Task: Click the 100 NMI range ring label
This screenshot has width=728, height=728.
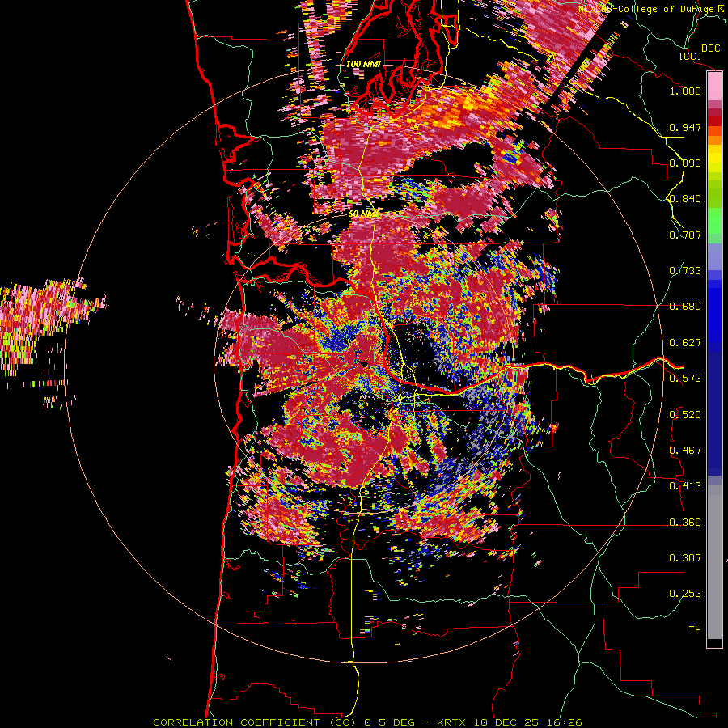Action: (x=363, y=64)
